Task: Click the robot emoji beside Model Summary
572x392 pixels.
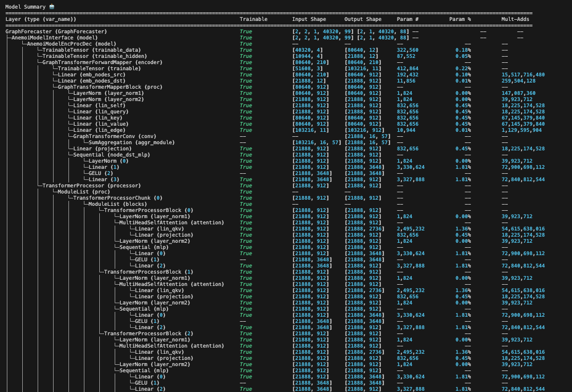Action: coord(52,7)
